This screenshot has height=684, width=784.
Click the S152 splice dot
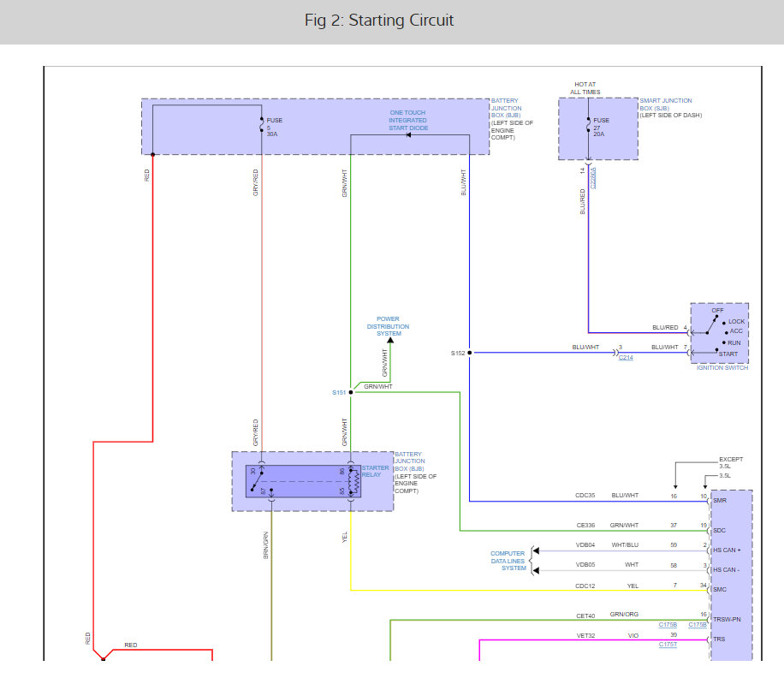[470, 353]
